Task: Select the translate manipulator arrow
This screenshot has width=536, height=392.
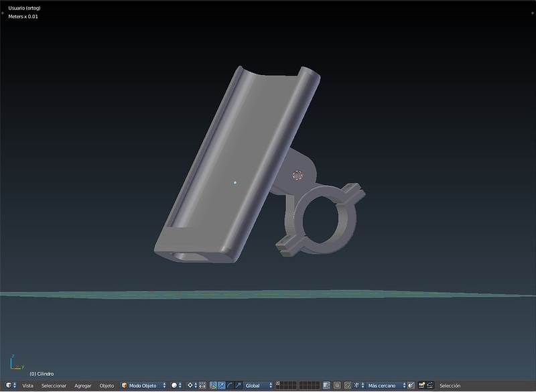Action: tap(222, 385)
